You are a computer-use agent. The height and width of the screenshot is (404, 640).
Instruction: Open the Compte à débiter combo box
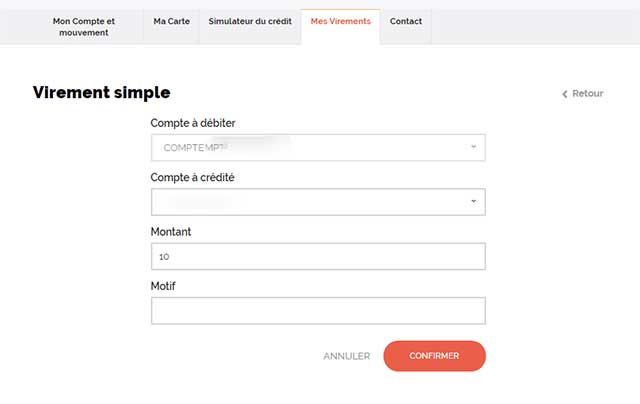[x=318, y=147]
